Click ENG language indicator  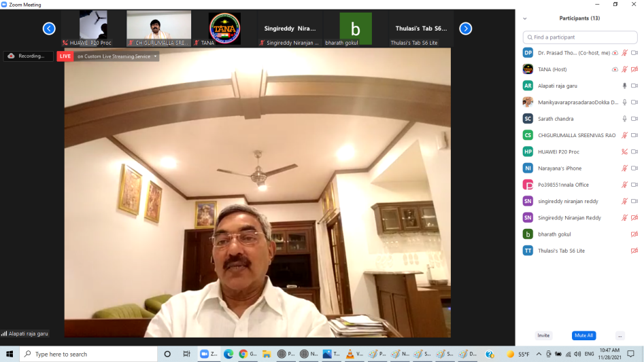coord(589,354)
